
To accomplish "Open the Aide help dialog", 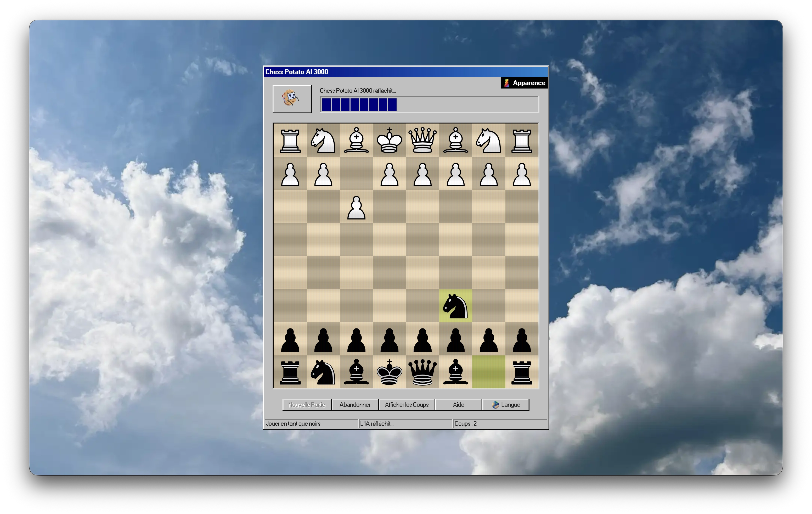I will tap(458, 405).
